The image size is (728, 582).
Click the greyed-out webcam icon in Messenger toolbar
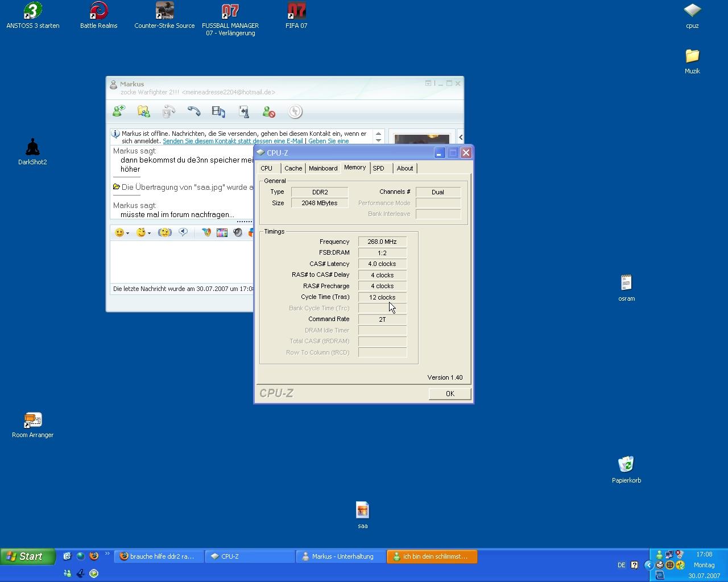[x=168, y=111]
